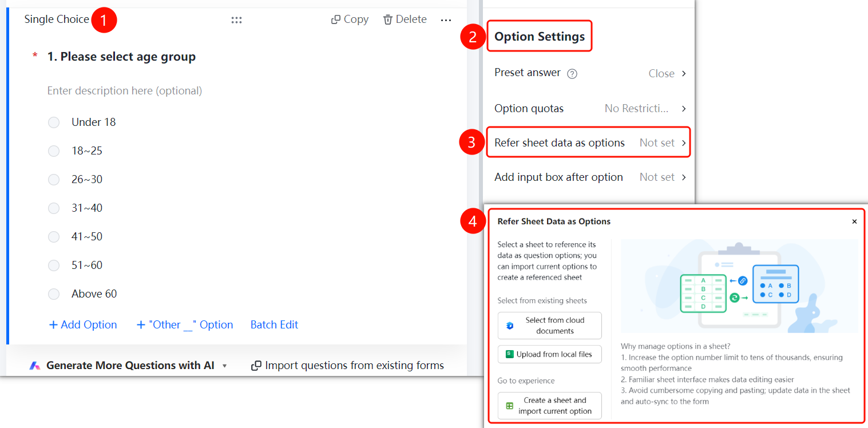Click Create a sheet and import current option
This screenshot has height=428, width=868.
pos(549,406)
